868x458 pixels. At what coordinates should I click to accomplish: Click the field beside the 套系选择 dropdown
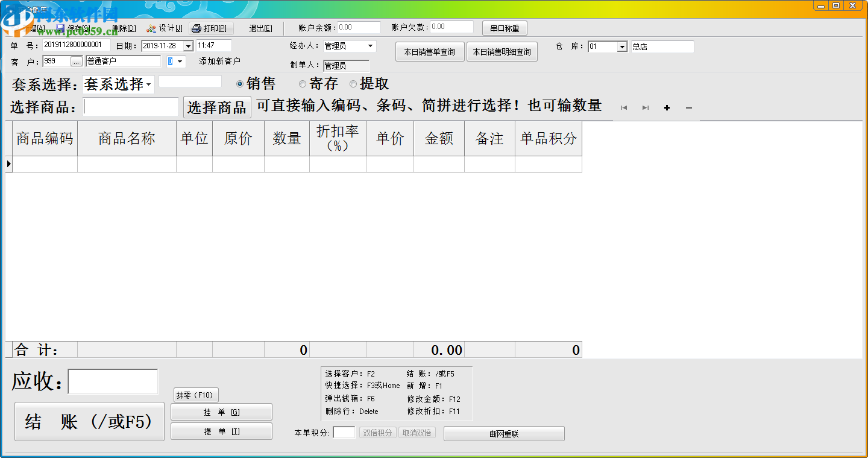tap(190, 81)
